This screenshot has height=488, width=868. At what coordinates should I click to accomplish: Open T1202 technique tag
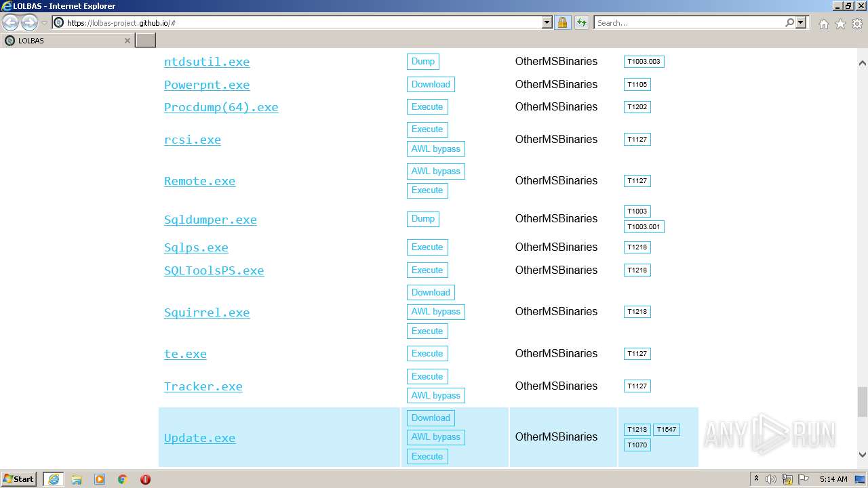(x=637, y=107)
